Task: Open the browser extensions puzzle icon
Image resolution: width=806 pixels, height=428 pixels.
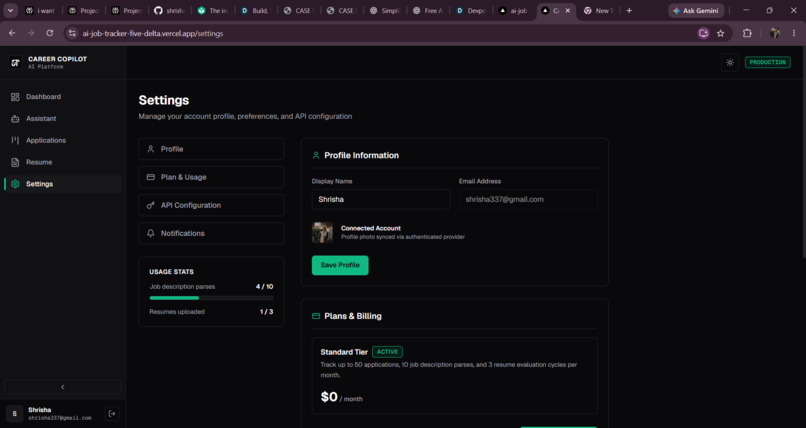Action: point(747,33)
